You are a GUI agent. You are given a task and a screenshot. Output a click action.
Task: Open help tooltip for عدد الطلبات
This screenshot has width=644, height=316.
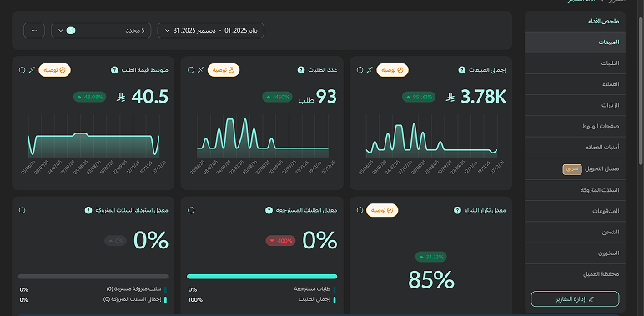tap(301, 70)
